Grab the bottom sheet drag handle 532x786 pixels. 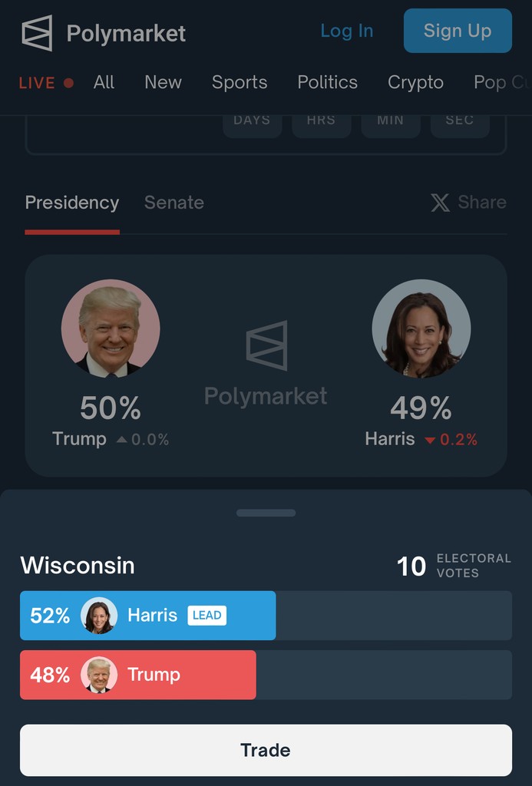[x=266, y=513]
